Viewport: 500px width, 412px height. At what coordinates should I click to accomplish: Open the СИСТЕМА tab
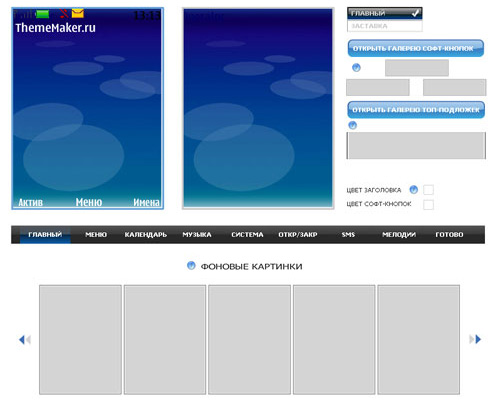pos(247,235)
